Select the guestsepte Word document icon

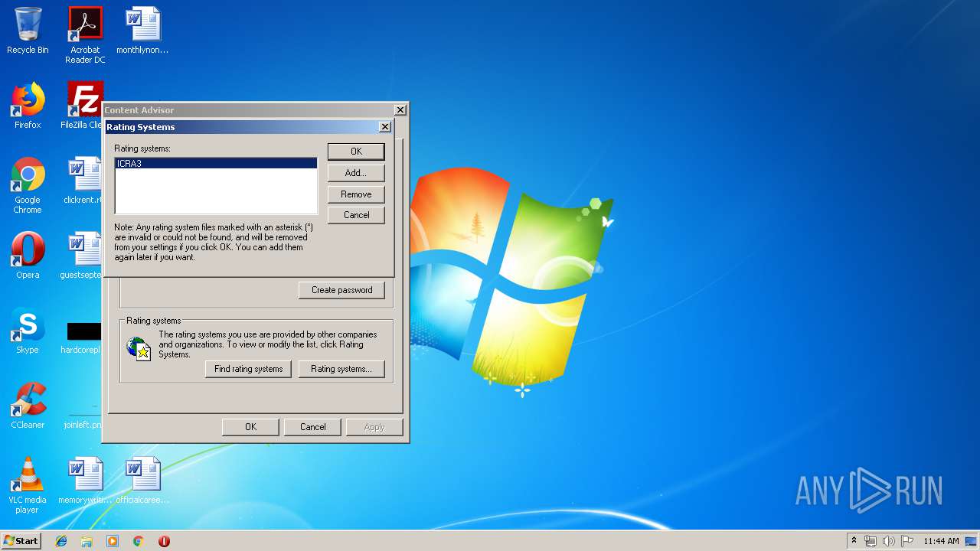(x=81, y=256)
